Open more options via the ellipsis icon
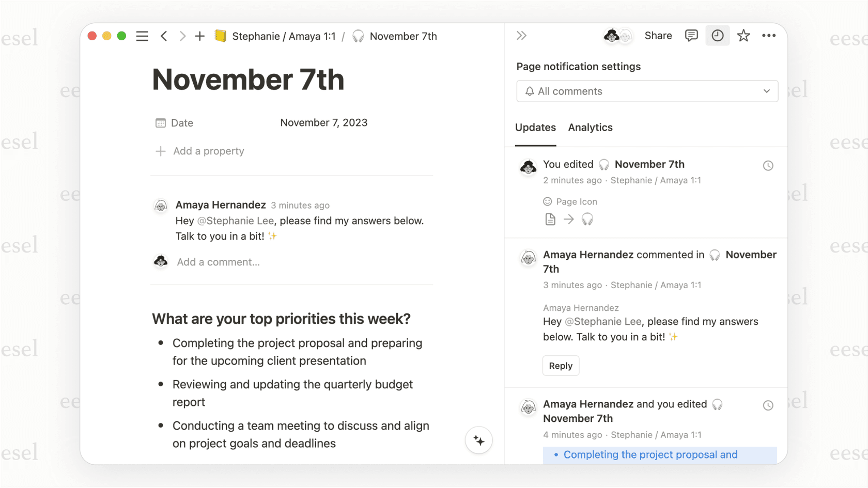This screenshot has width=868, height=488. coord(769,36)
